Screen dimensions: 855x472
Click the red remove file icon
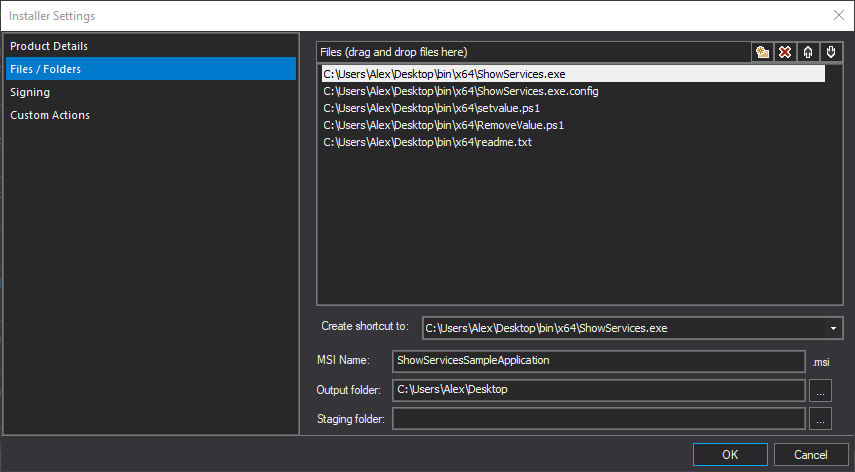click(x=785, y=52)
